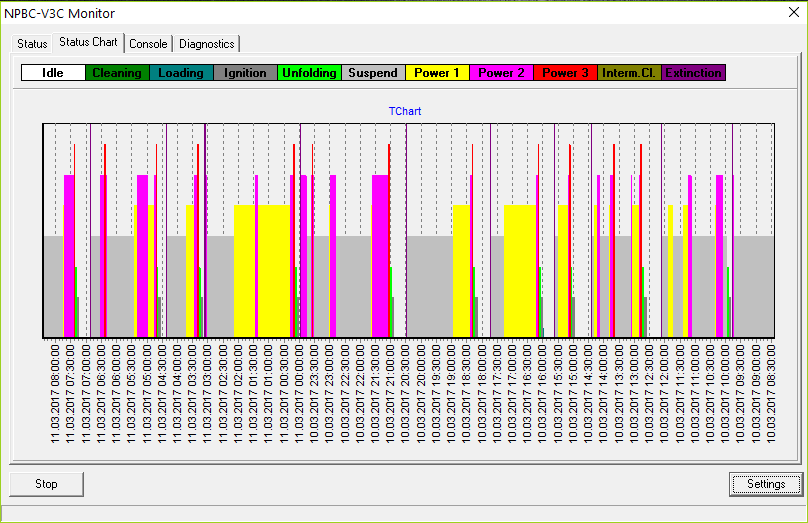Select the Status Chart tab
808x523 pixels.
(88, 43)
